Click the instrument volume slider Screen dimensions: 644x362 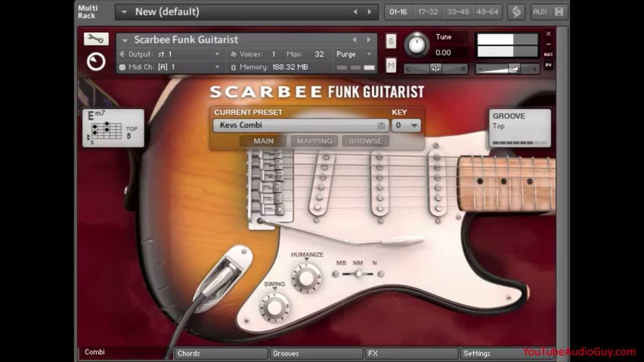507,68
